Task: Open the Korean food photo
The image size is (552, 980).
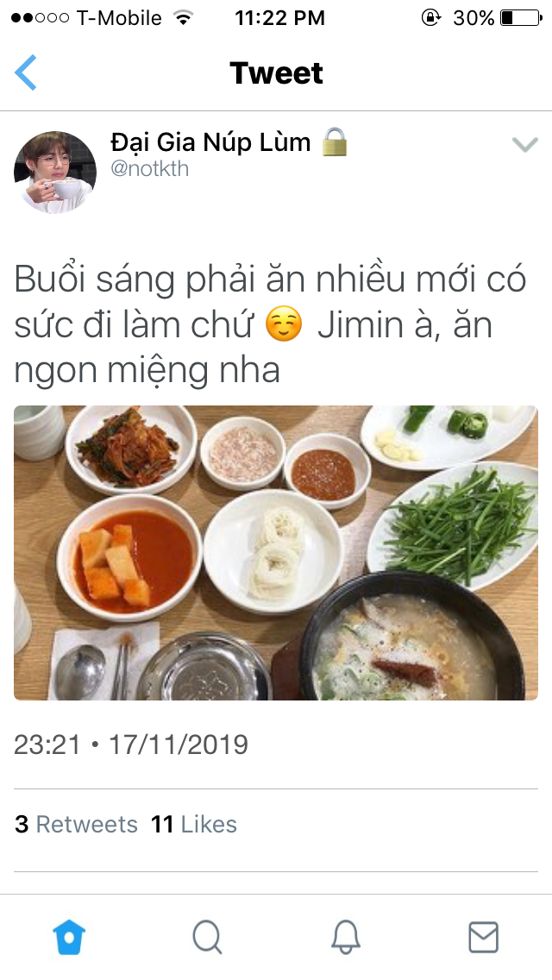Action: point(276,552)
